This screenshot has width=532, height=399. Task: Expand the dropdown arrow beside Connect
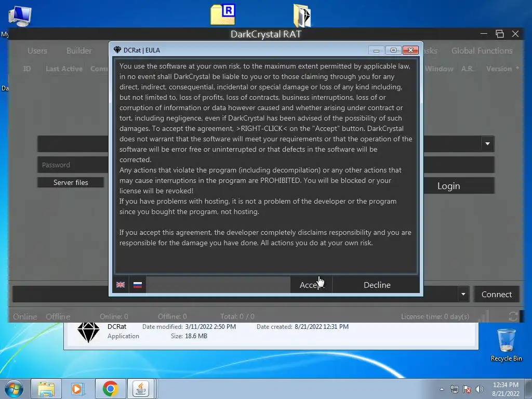(x=463, y=294)
